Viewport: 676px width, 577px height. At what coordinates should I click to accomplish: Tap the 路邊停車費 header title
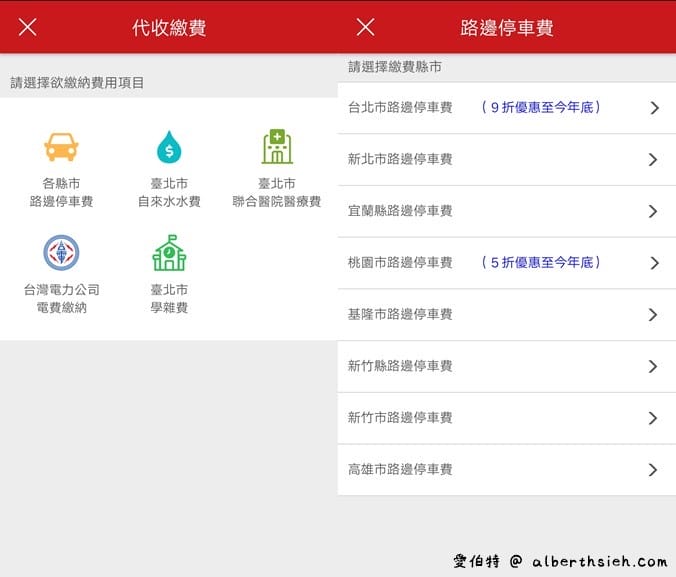point(507,28)
